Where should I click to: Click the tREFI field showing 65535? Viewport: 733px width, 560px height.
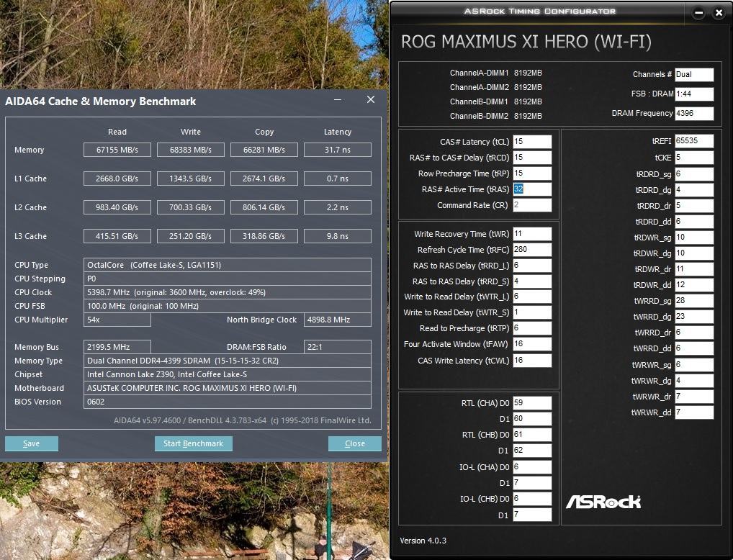pos(694,140)
